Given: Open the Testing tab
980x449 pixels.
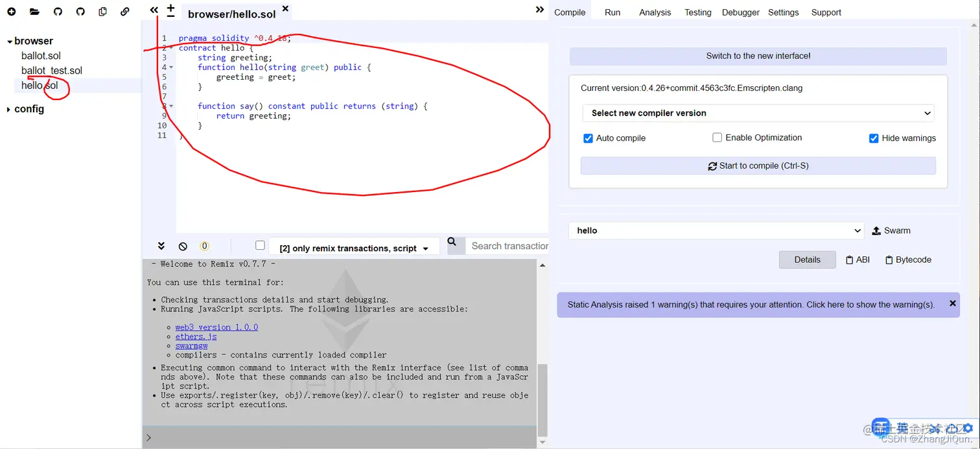Looking at the screenshot, I should pos(698,12).
